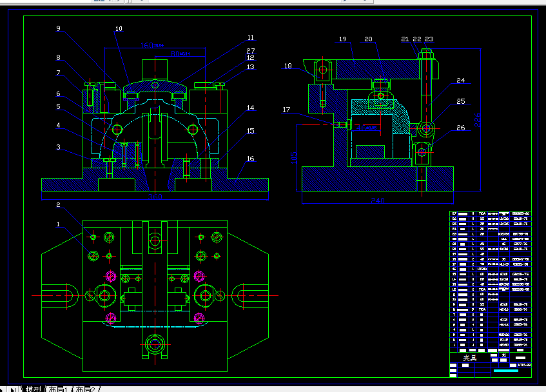Select the 80 toleranced dimension text

click(x=180, y=54)
